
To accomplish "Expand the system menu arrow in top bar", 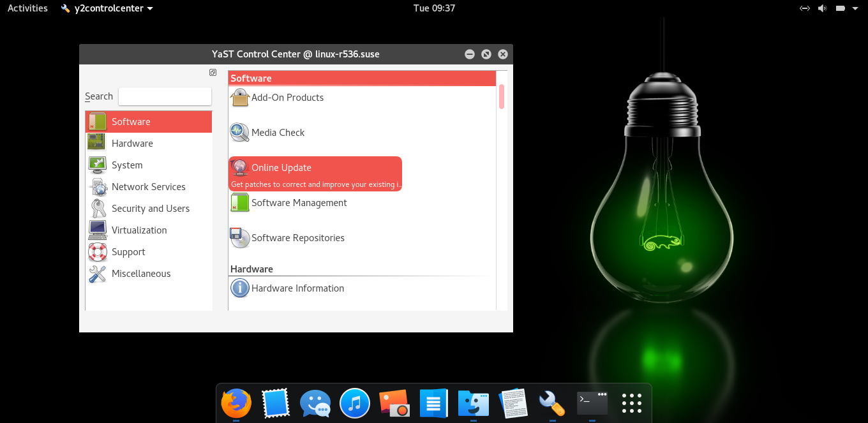I will [857, 8].
